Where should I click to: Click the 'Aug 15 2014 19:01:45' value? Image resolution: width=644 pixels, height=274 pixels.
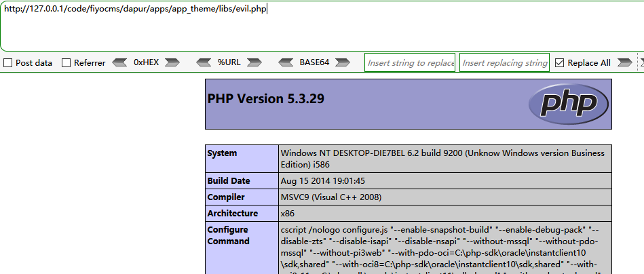click(x=323, y=181)
